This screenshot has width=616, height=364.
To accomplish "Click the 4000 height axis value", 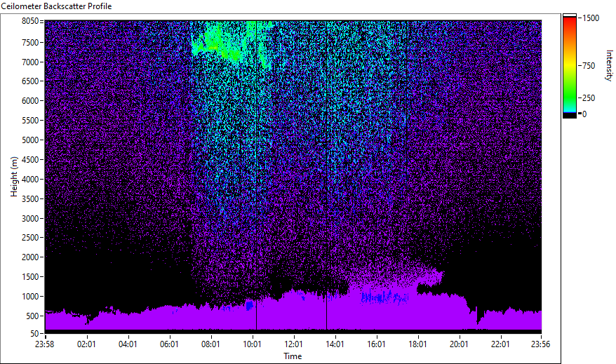I will pos(30,180).
